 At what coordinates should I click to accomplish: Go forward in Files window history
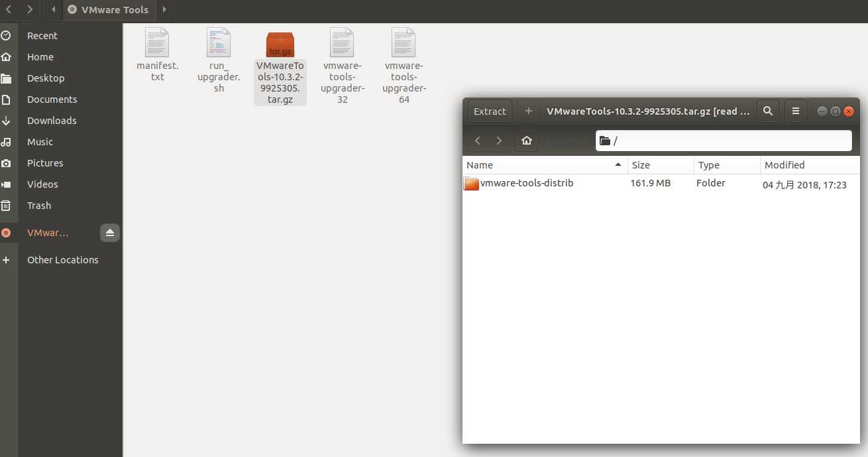pyautogui.click(x=30, y=9)
